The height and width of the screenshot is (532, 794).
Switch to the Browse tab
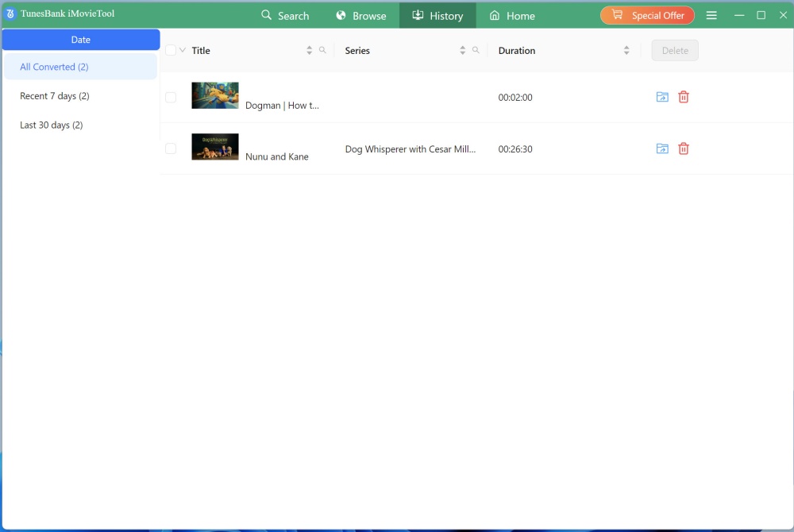(x=360, y=15)
